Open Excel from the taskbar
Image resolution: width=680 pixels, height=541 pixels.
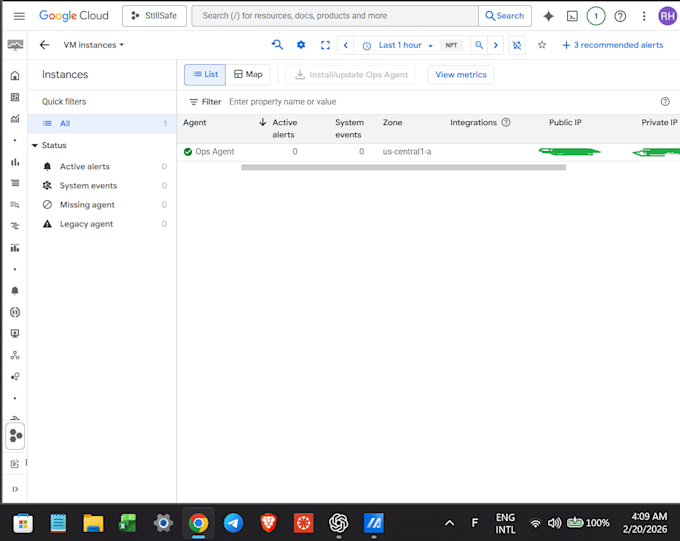128,523
